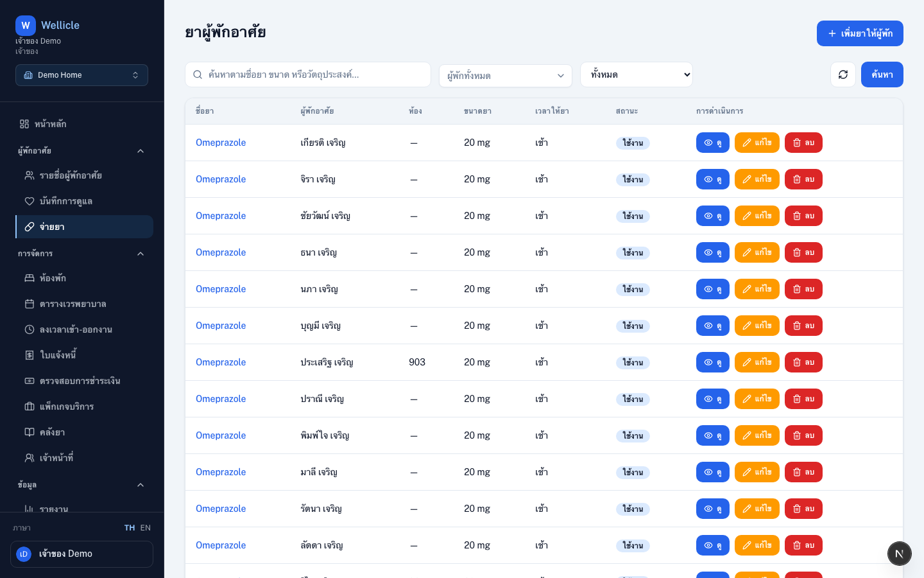Screen dimensions: 924x578
Task: Click the refresh icon button
Action: (843, 74)
